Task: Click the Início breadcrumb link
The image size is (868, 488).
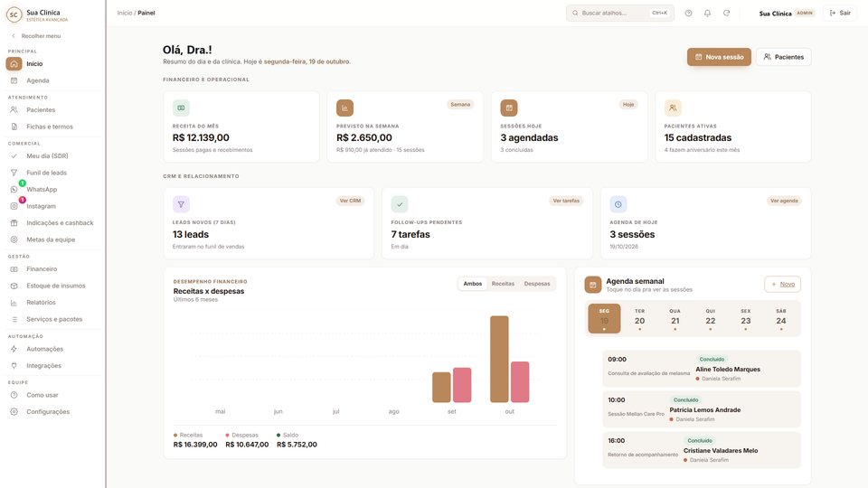Action: coord(125,13)
